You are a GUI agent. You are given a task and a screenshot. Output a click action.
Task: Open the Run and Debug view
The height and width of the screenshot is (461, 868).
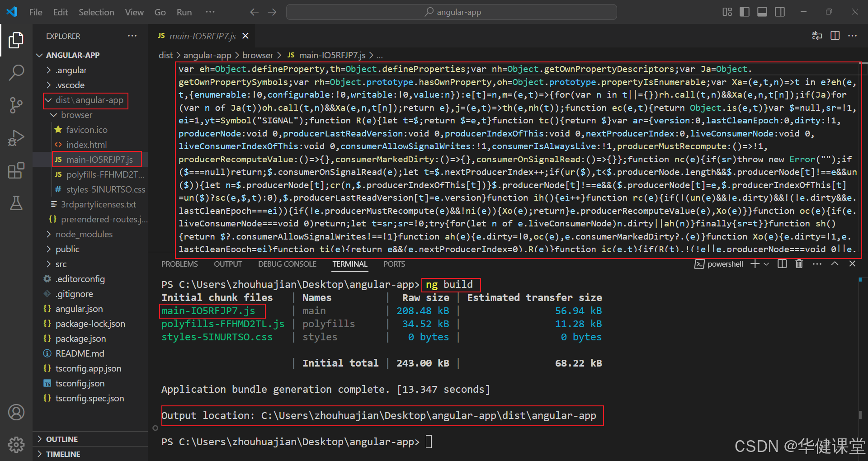point(16,138)
